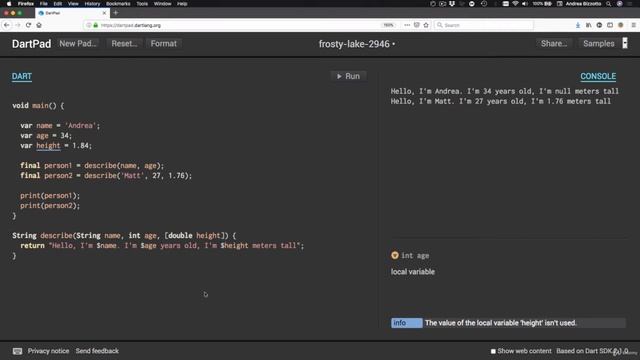Open the Send feedback link
The height and width of the screenshot is (360, 640).
[97, 351]
